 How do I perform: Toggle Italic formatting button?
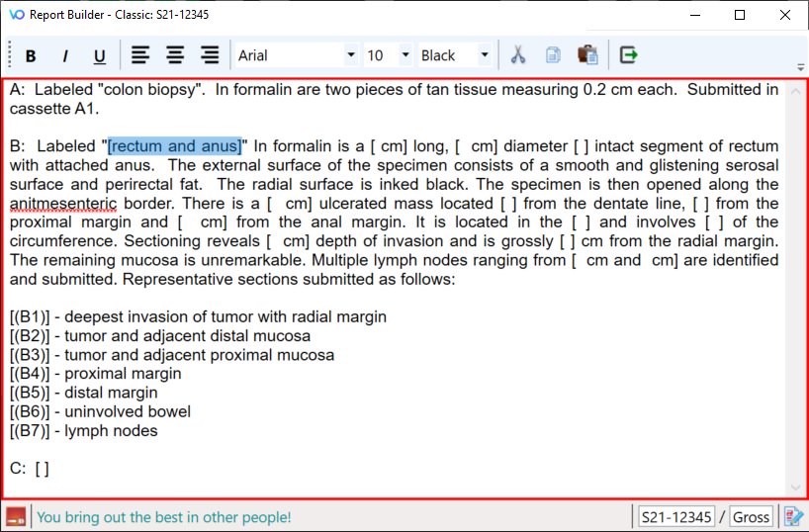point(65,55)
